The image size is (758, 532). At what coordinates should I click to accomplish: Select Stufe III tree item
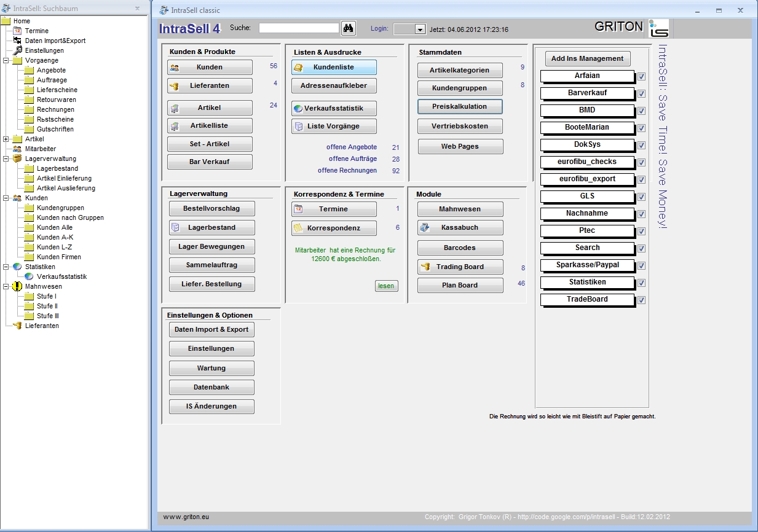[x=47, y=316]
